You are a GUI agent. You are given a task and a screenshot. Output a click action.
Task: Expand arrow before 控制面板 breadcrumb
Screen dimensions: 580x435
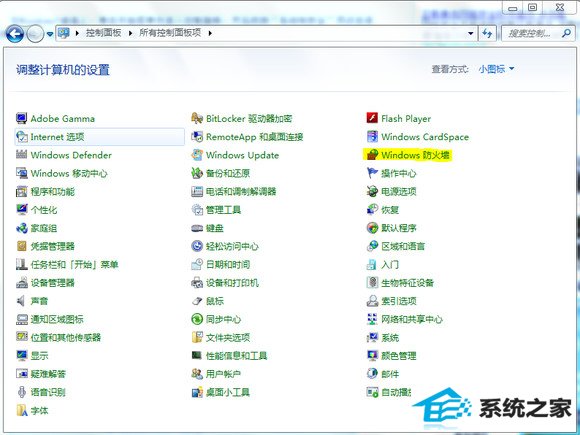[77, 33]
